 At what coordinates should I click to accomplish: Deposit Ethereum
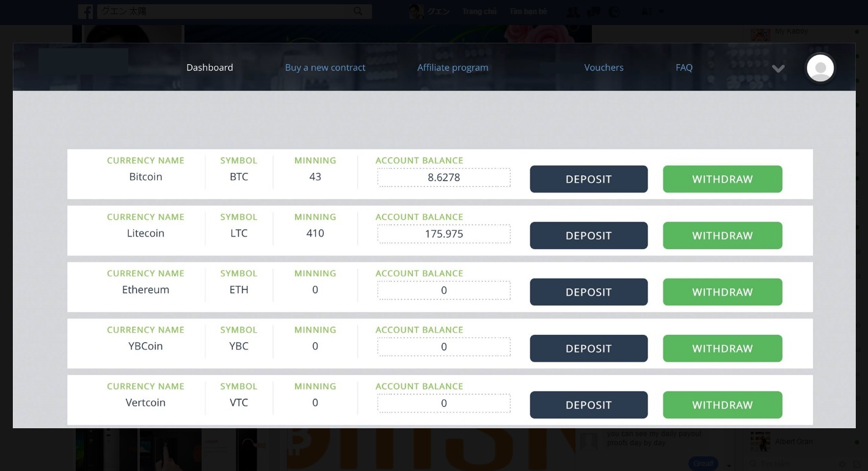tap(589, 292)
